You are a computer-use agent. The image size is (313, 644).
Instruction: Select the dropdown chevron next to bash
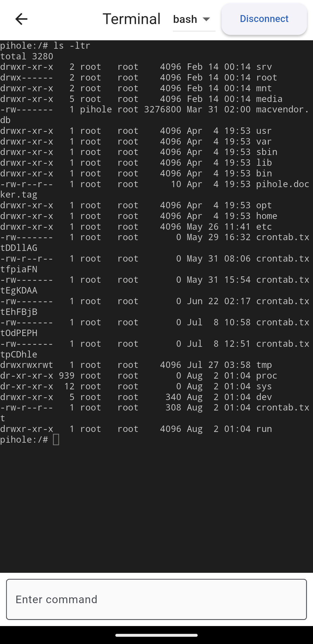click(x=206, y=20)
